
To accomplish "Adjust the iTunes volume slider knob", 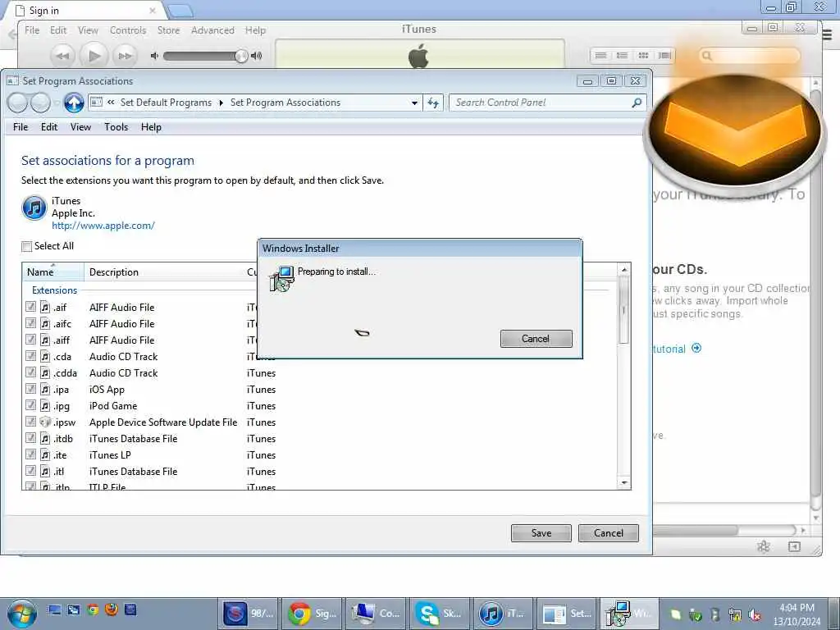I will [242, 56].
